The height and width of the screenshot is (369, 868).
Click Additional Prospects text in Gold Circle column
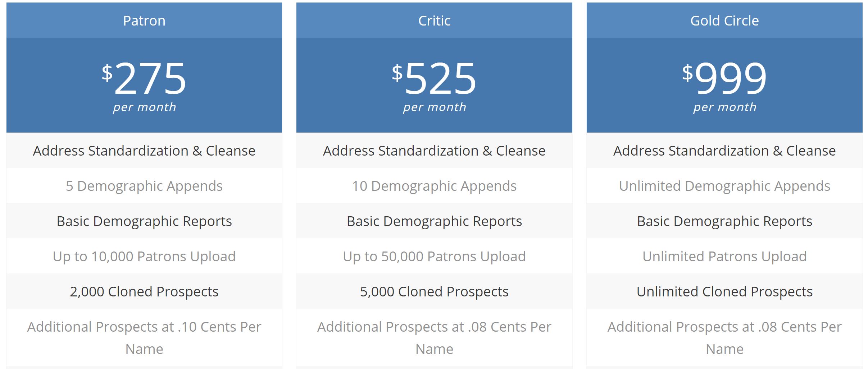(x=724, y=327)
